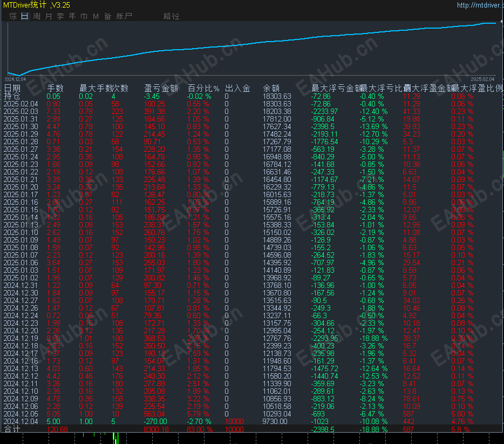Click the 次数 column header
The height and width of the screenshot is (444, 504).
[x=120, y=88]
